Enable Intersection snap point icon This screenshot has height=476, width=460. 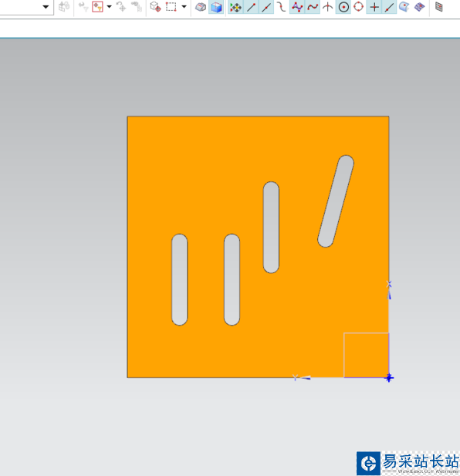point(327,7)
